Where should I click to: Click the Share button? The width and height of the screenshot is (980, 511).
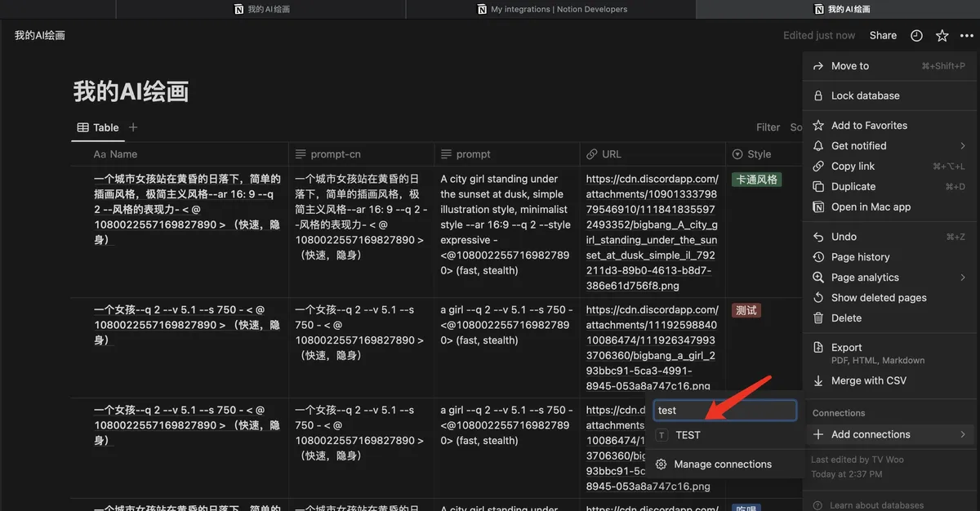(x=883, y=36)
